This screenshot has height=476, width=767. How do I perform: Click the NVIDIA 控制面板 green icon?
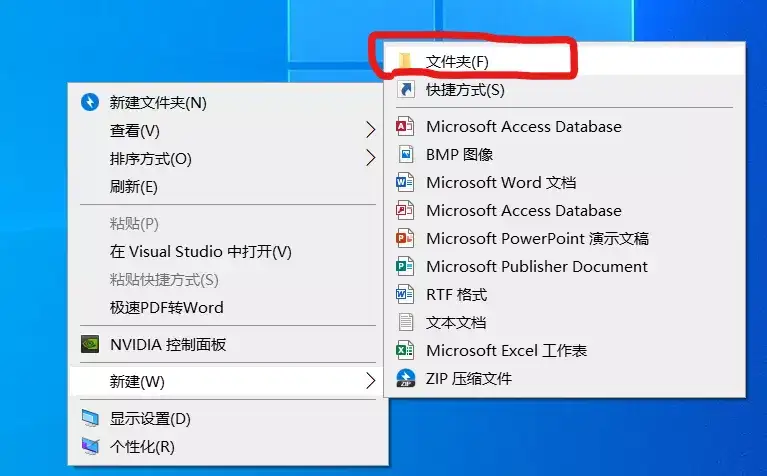(x=90, y=344)
